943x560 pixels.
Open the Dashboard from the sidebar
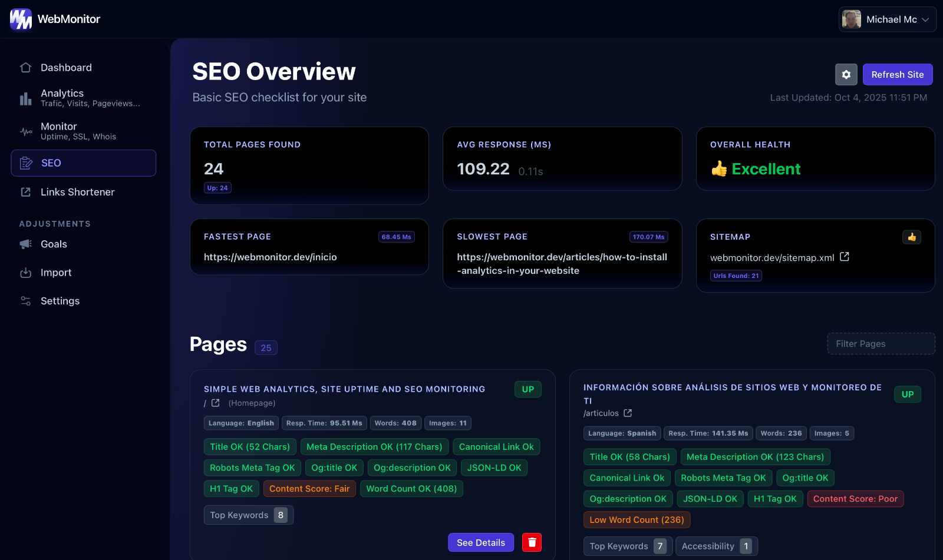65,67
